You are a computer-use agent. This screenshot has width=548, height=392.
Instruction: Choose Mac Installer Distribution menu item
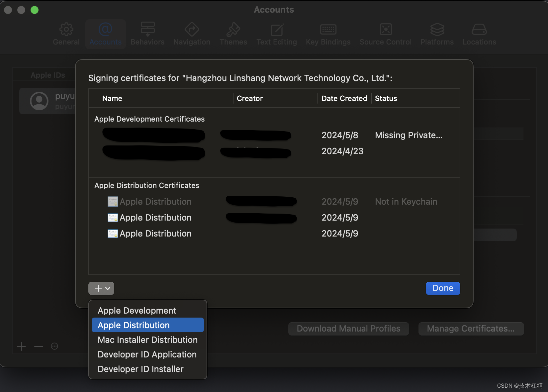pos(148,340)
